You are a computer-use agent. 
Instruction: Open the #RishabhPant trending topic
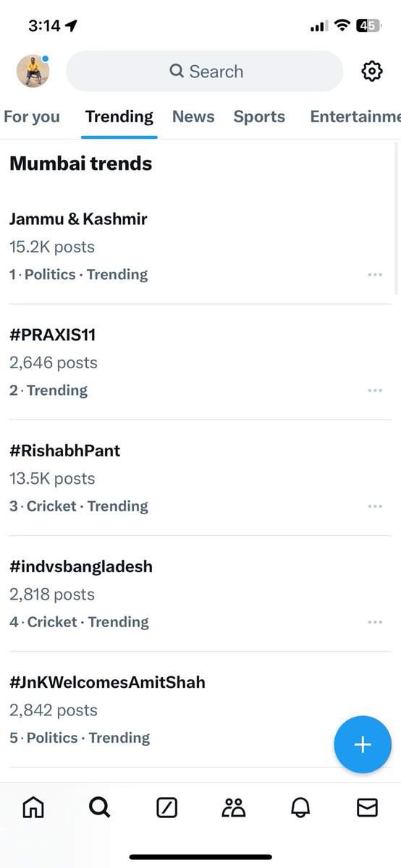point(200,477)
